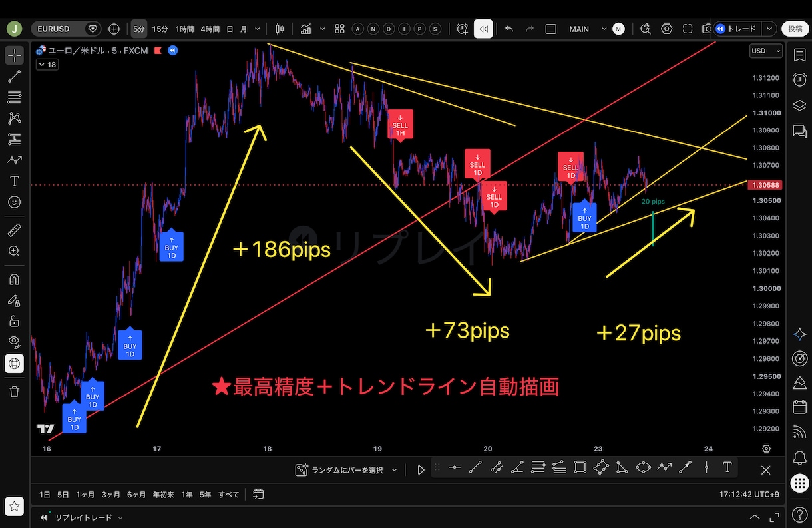Open the layout setup rectangle icon

click(x=551, y=29)
